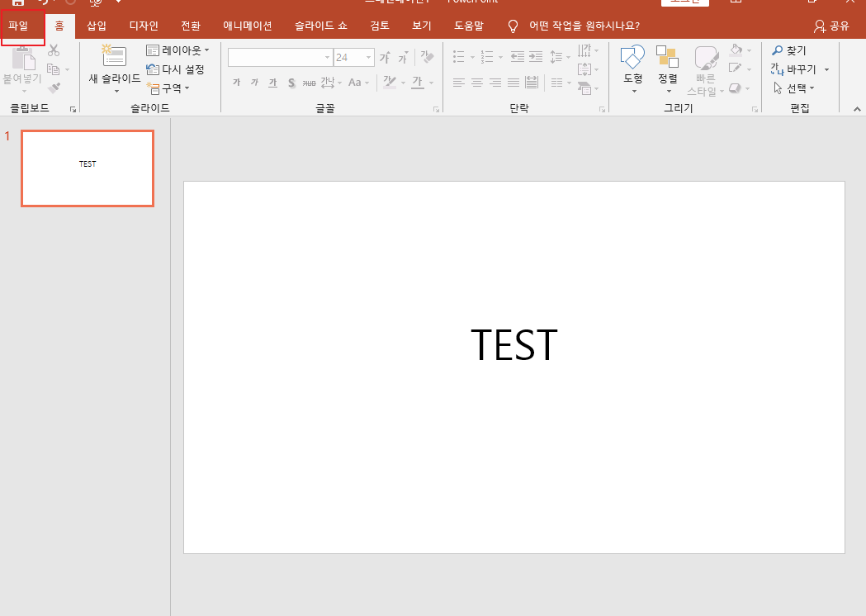Click 찾기 (Find) button
The height and width of the screenshot is (616, 866).
[x=789, y=50]
